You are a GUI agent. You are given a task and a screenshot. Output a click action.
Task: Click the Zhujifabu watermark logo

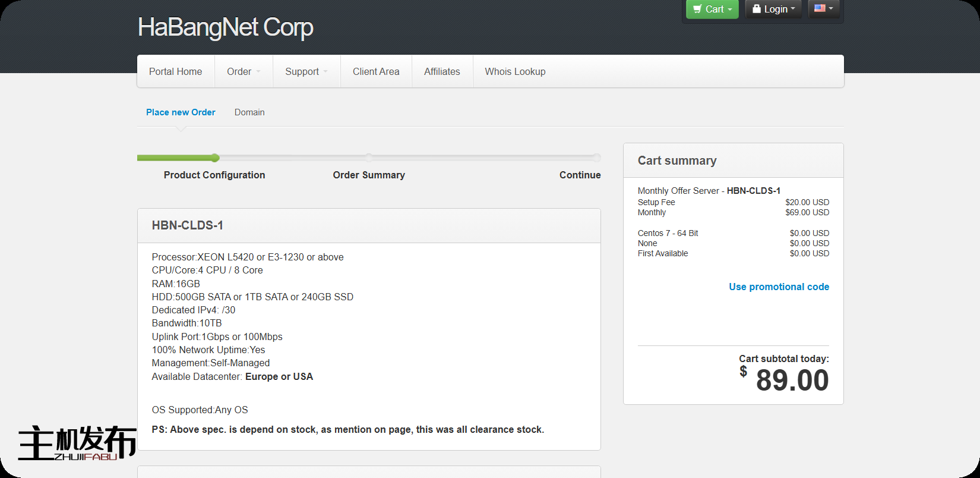point(77,444)
